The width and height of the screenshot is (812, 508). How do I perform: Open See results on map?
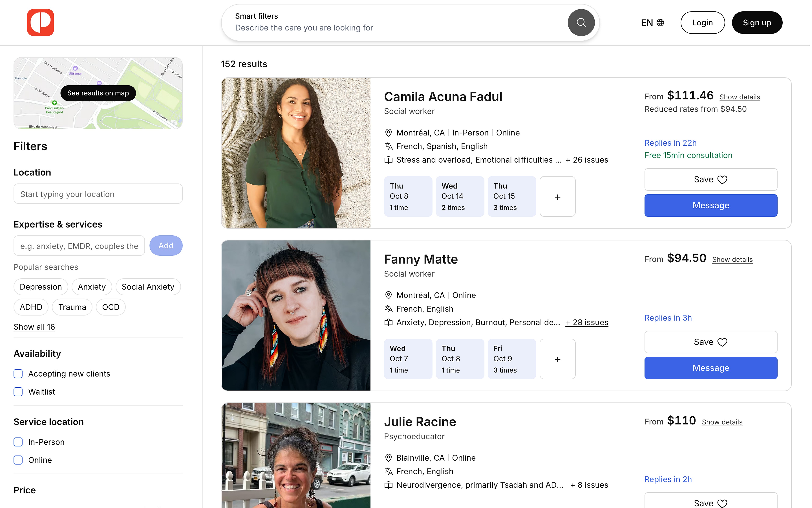pos(98,93)
